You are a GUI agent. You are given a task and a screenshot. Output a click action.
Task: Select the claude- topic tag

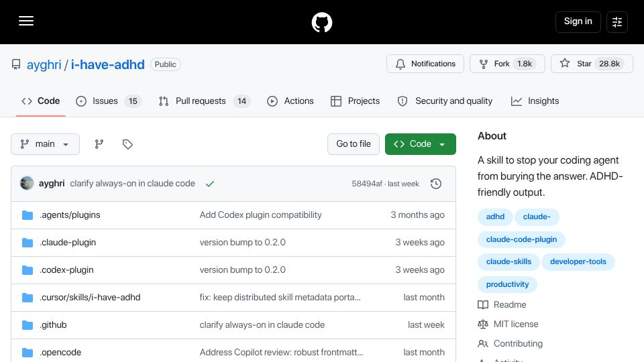coord(537,217)
